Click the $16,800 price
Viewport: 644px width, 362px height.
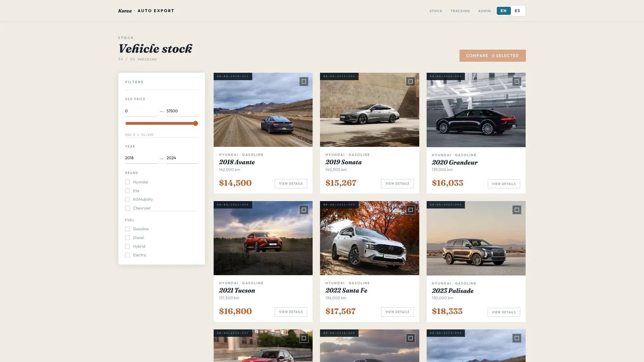[235, 311]
